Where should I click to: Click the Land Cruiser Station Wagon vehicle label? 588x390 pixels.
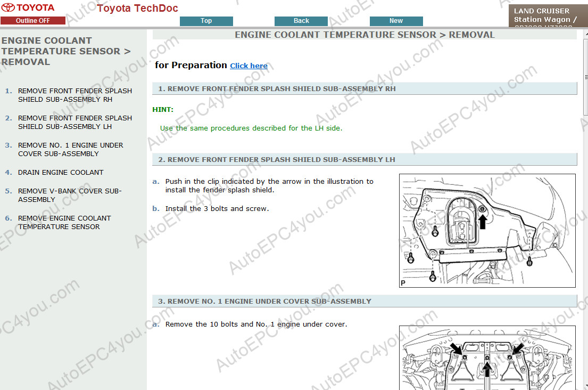(548, 15)
